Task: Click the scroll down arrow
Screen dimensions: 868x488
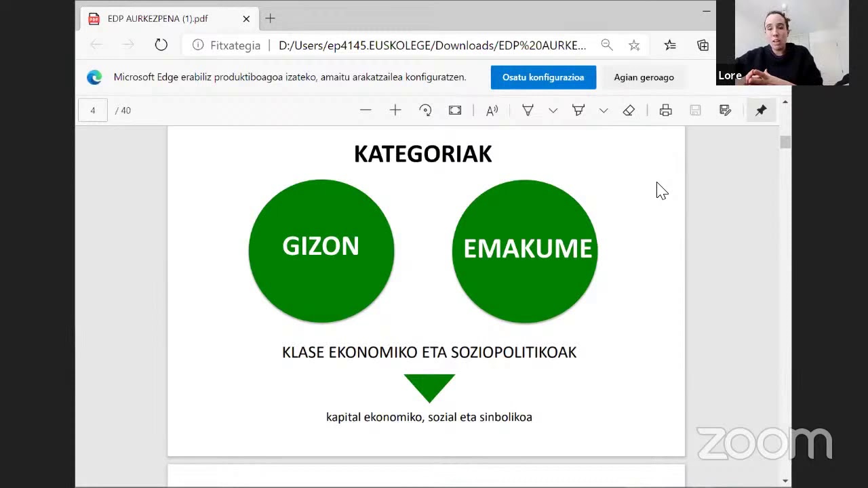Action: [785, 481]
